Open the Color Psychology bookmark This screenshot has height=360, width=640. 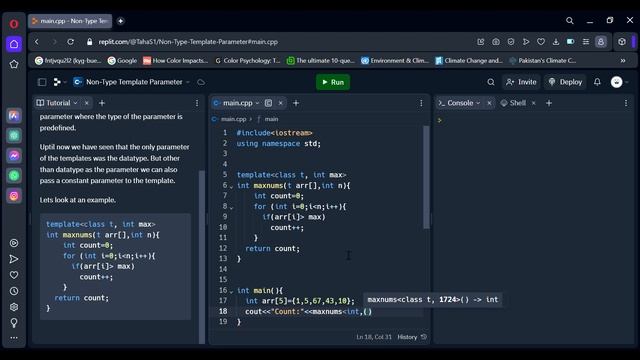247,60
